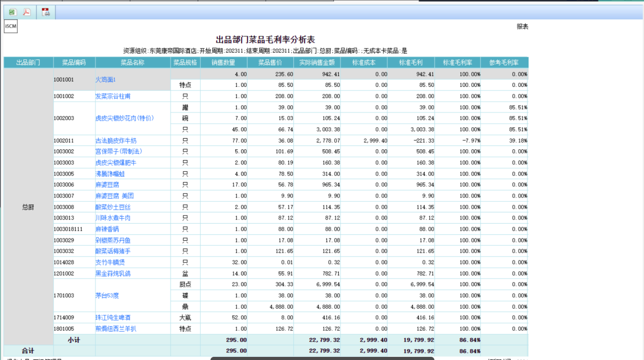This screenshot has width=644, height=360.
Task: Export the report as PDF
Action: point(27,12)
